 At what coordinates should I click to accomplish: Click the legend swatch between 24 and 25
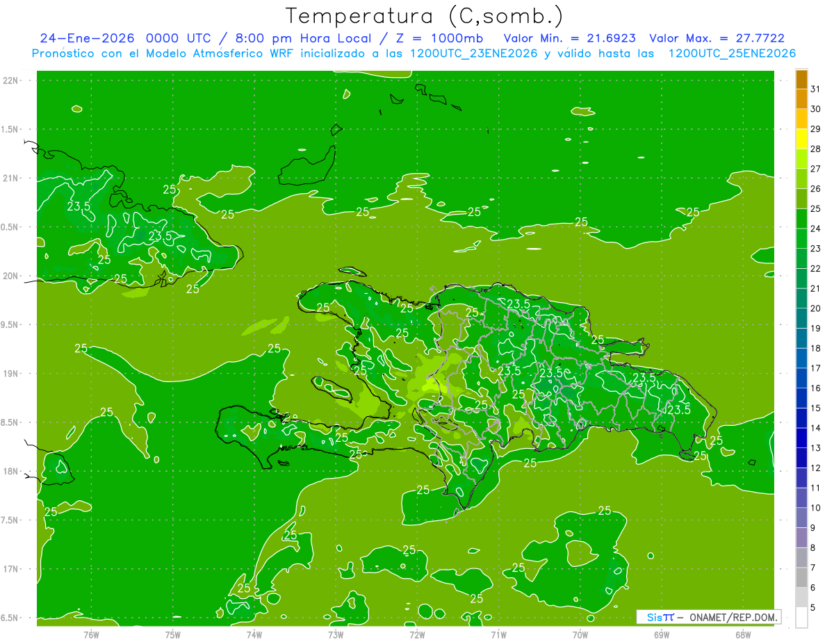tap(801, 218)
